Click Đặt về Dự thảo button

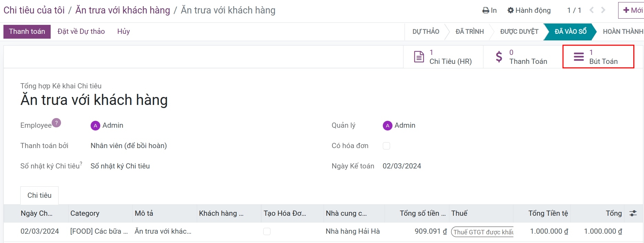tap(81, 31)
